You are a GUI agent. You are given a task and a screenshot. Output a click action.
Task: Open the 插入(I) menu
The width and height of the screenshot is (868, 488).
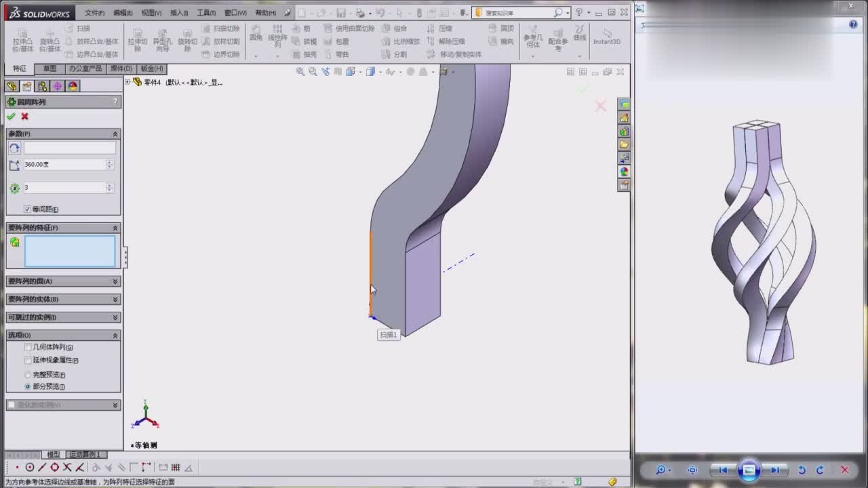pos(179,13)
